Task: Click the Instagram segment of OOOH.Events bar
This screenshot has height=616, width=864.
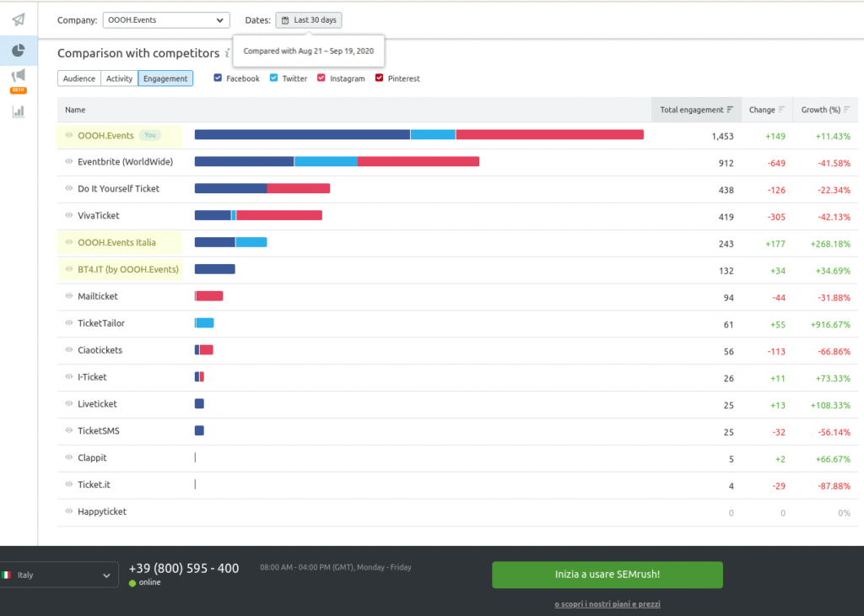Action: (549, 135)
